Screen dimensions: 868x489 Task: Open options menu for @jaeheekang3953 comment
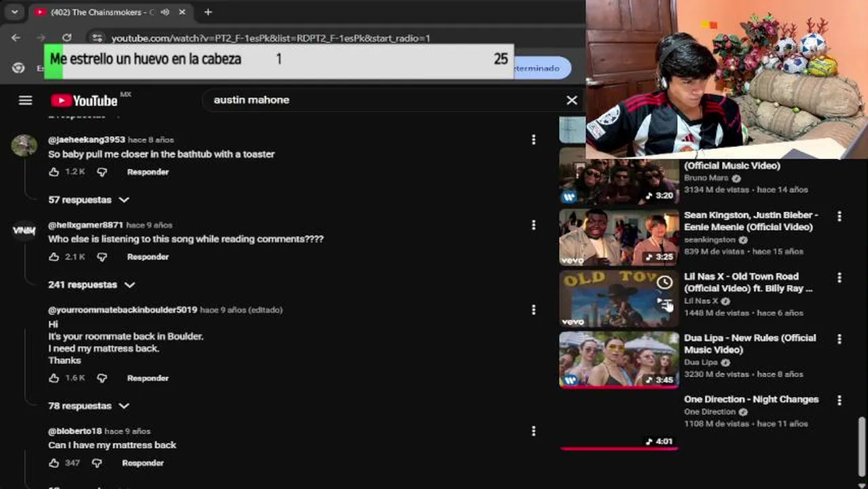click(533, 139)
